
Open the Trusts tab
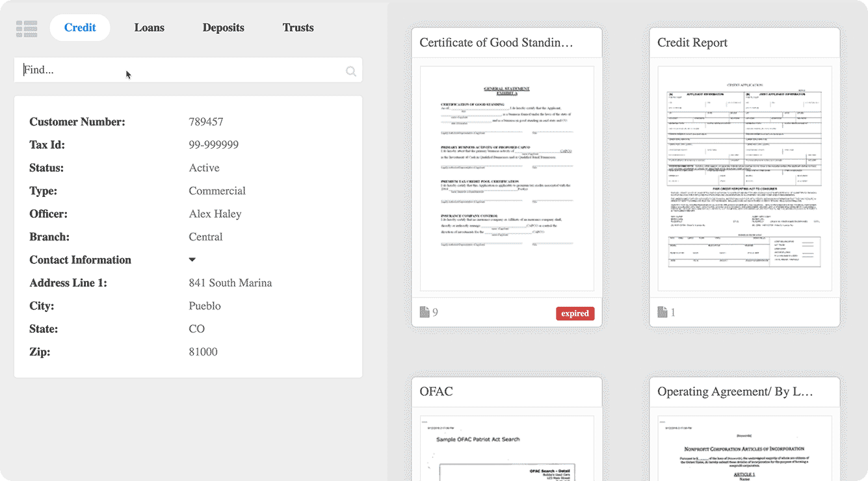(x=298, y=27)
